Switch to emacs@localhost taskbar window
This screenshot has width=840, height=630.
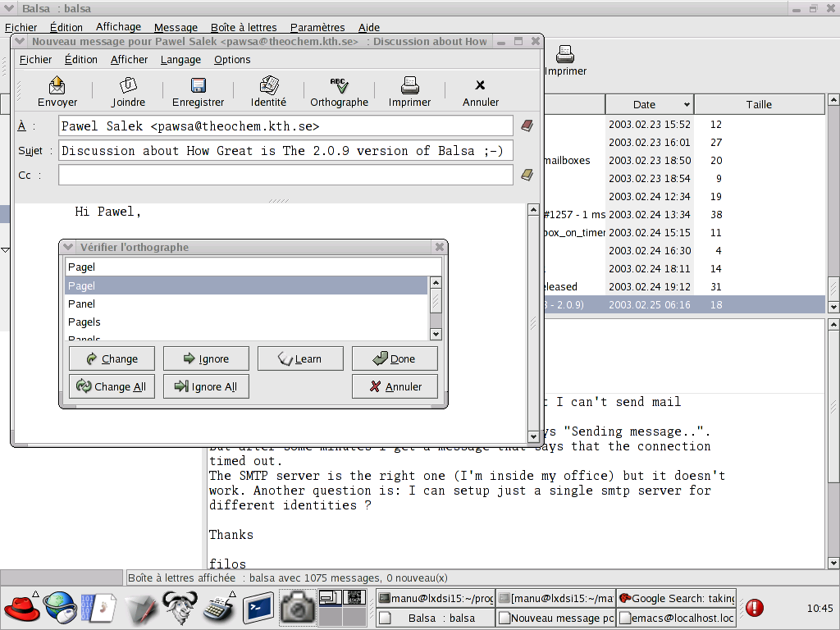click(677, 619)
